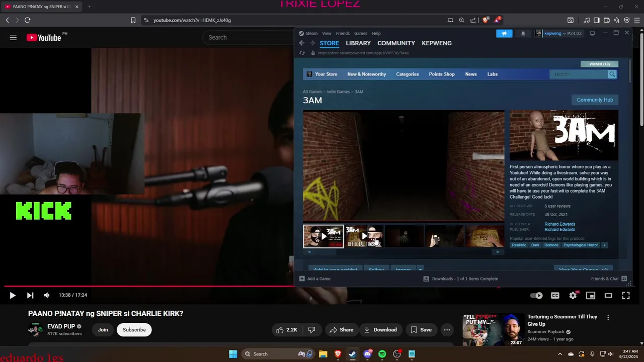
Task: Open the EVAD PUP channel avatar
Action: tap(35, 330)
